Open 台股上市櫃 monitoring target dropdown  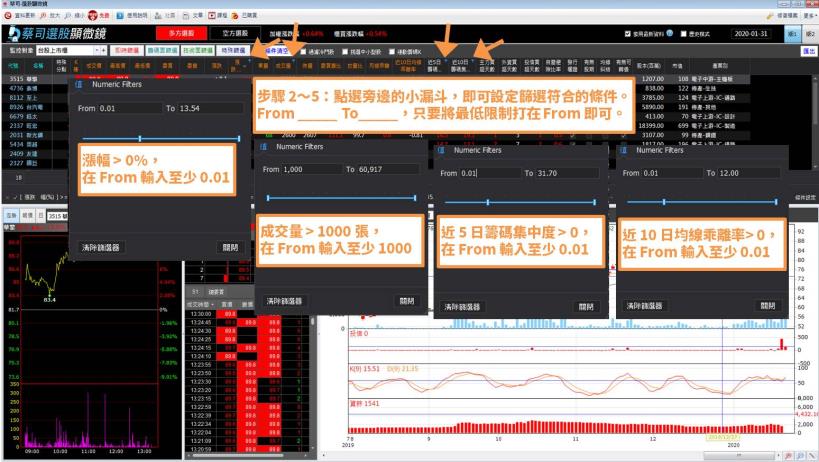click(x=97, y=50)
